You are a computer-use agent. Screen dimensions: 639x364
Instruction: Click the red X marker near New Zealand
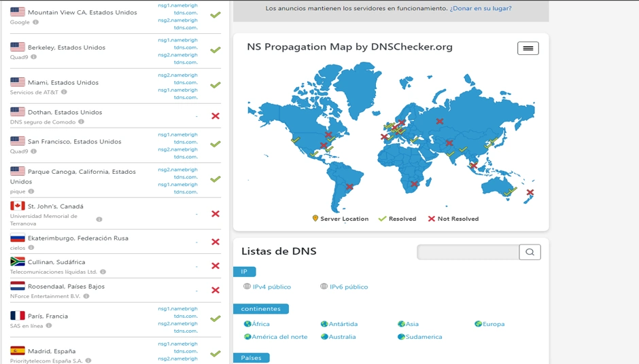click(530, 192)
